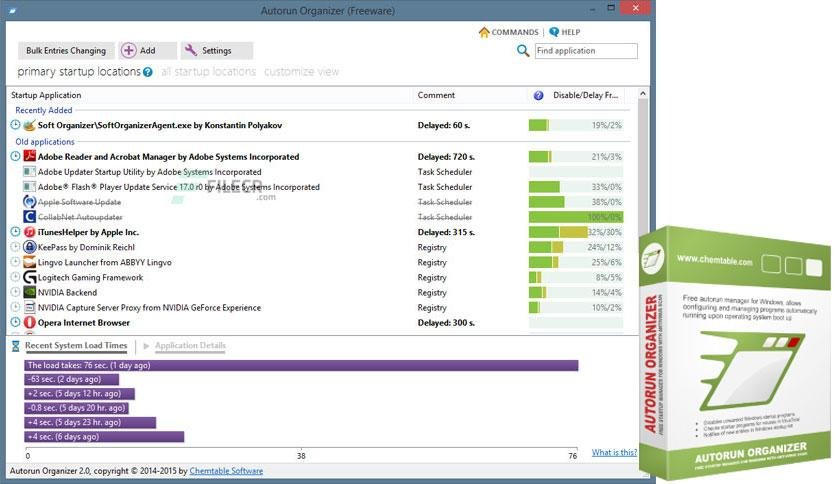Switch to all startup locations view
Viewport: 836px width, 484px height.
point(208,71)
